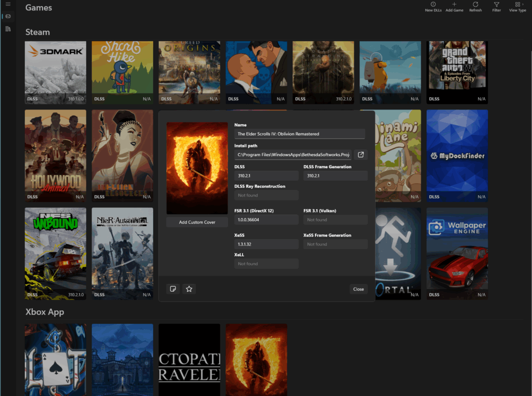Click the Games page title

tap(38, 8)
